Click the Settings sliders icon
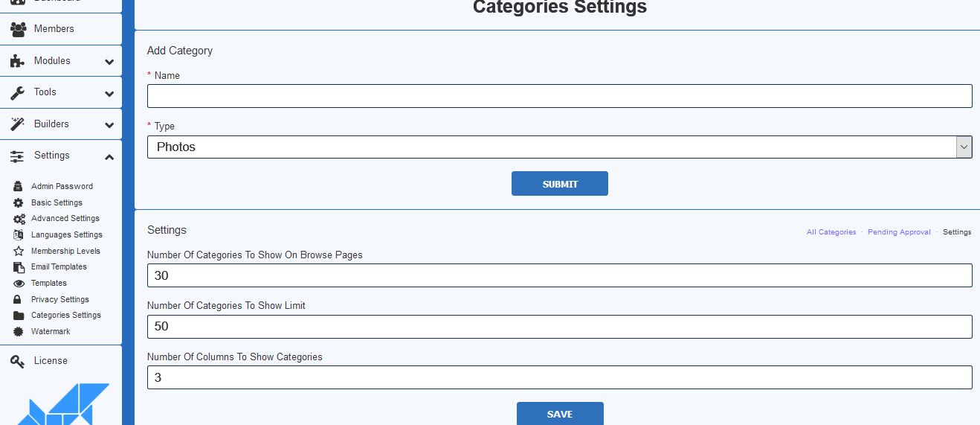Screen dimensions: 980x425 point(18,156)
